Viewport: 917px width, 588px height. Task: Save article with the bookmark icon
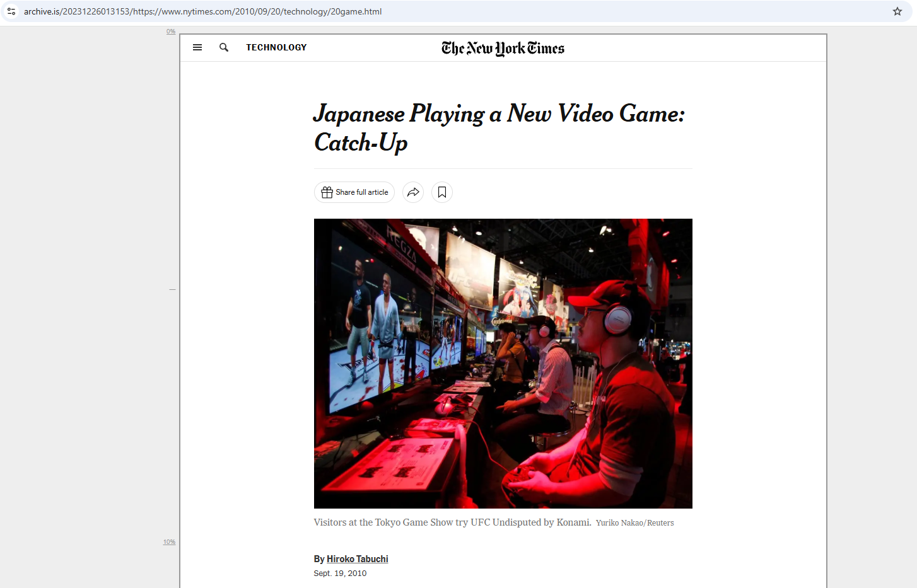[x=442, y=192]
